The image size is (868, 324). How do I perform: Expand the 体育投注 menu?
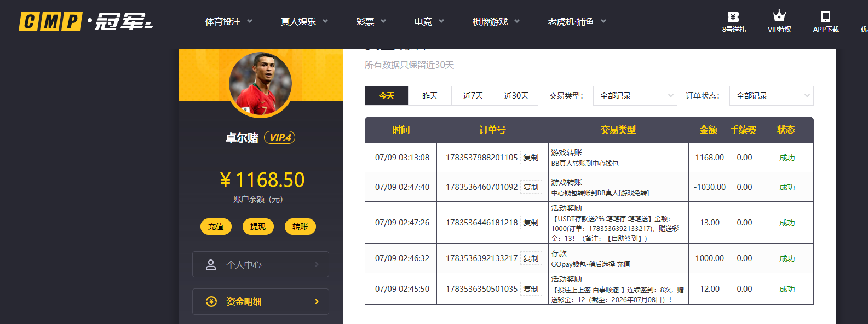pos(229,21)
